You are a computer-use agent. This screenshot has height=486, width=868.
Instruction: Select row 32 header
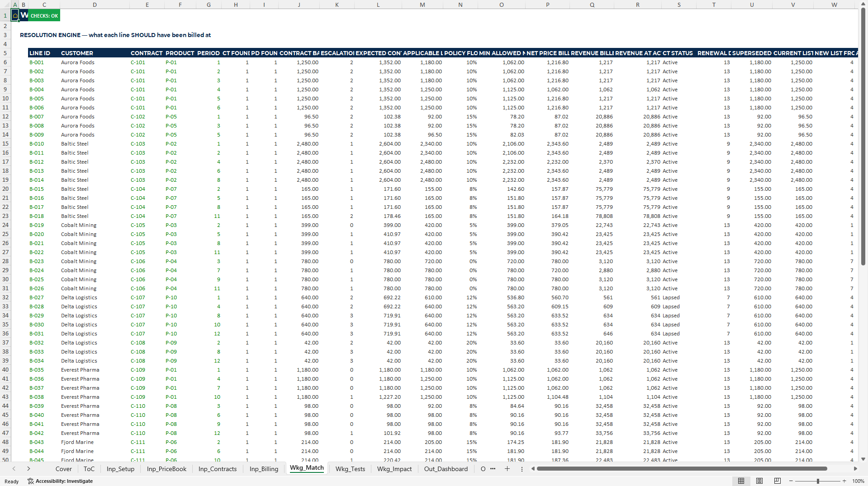click(x=5, y=297)
